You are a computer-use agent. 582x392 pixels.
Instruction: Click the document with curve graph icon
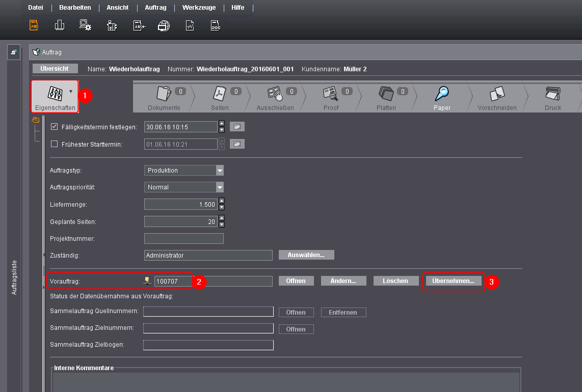(190, 25)
